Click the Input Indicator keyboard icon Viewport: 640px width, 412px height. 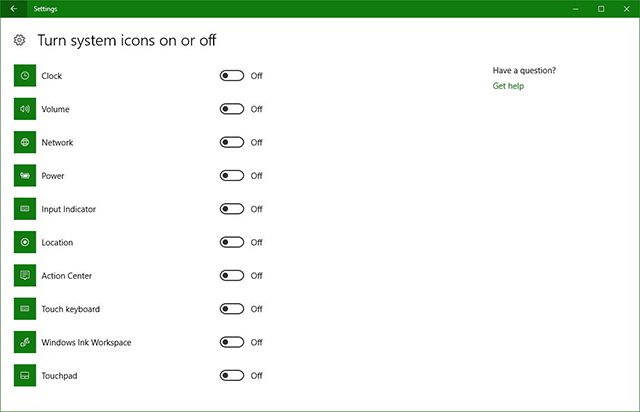tap(25, 209)
